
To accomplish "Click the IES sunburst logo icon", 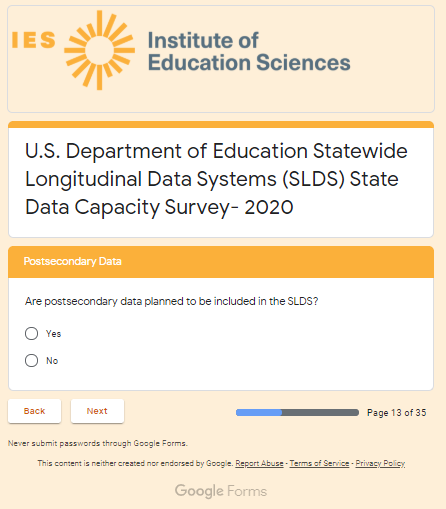I will [99, 50].
